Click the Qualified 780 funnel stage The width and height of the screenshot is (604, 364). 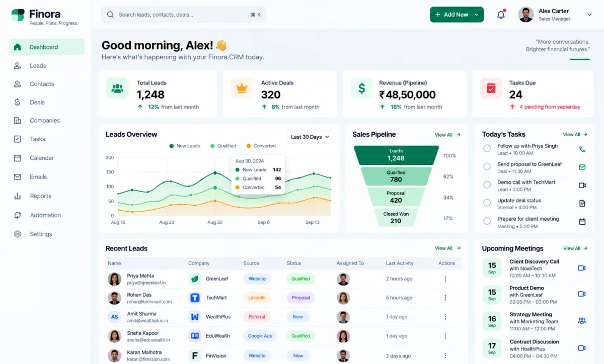pos(396,176)
